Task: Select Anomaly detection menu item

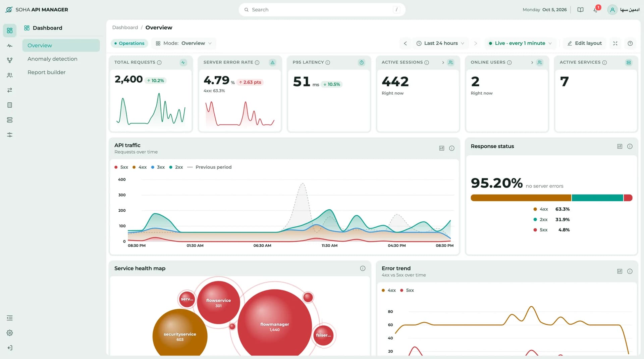Action: point(61,59)
